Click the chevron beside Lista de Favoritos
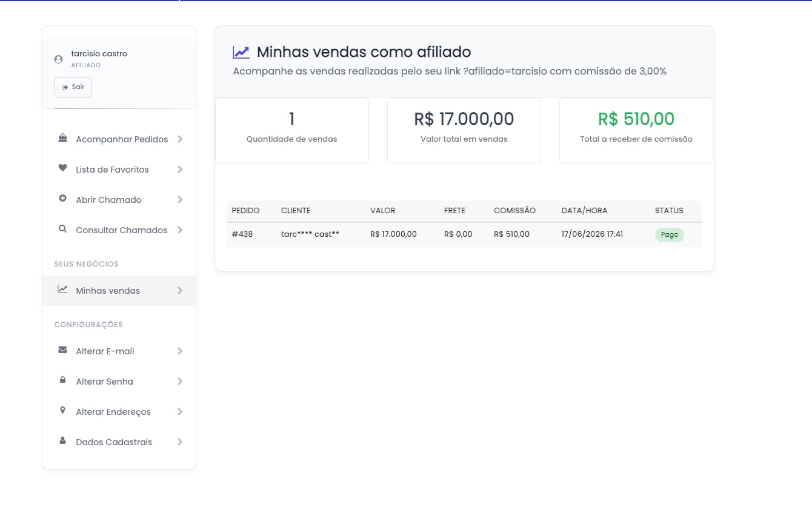The width and height of the screenshot is (812, 516). tap(180, 170)
